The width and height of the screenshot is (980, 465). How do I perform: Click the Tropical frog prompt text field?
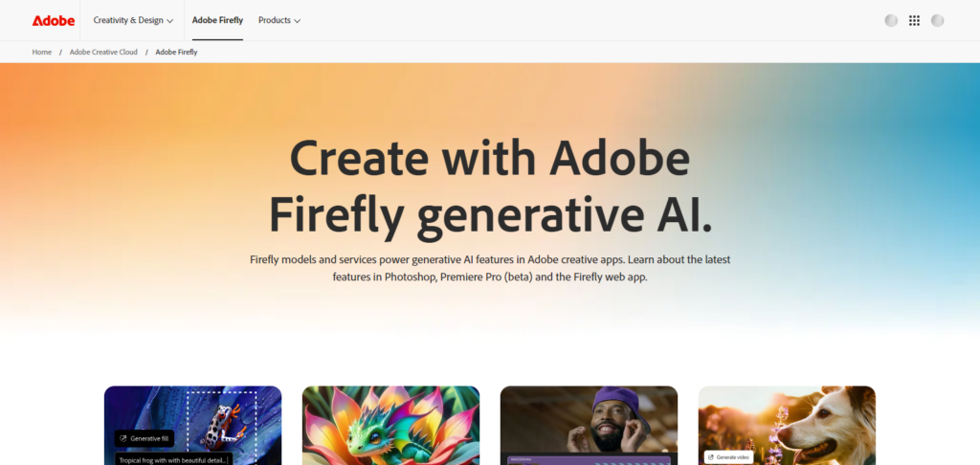coord(173,460)
